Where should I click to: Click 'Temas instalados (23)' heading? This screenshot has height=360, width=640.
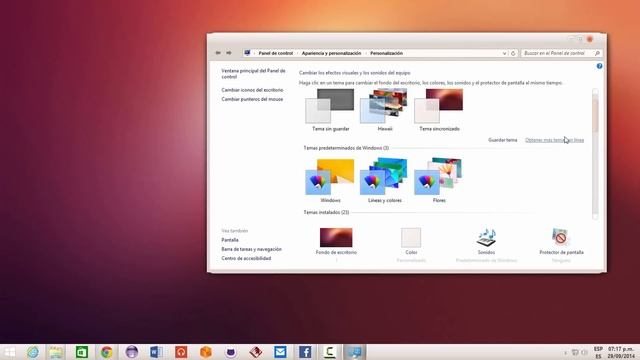tap(326, 212)
